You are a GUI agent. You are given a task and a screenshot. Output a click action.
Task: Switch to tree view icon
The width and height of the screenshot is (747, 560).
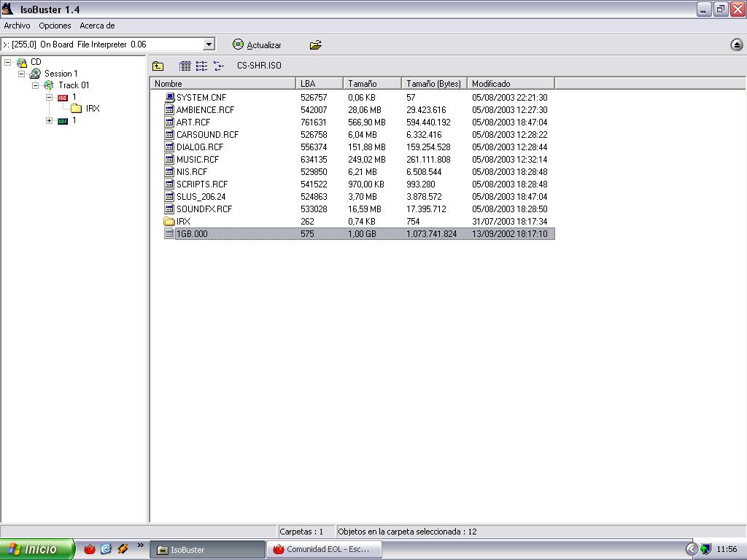[218, 66]
